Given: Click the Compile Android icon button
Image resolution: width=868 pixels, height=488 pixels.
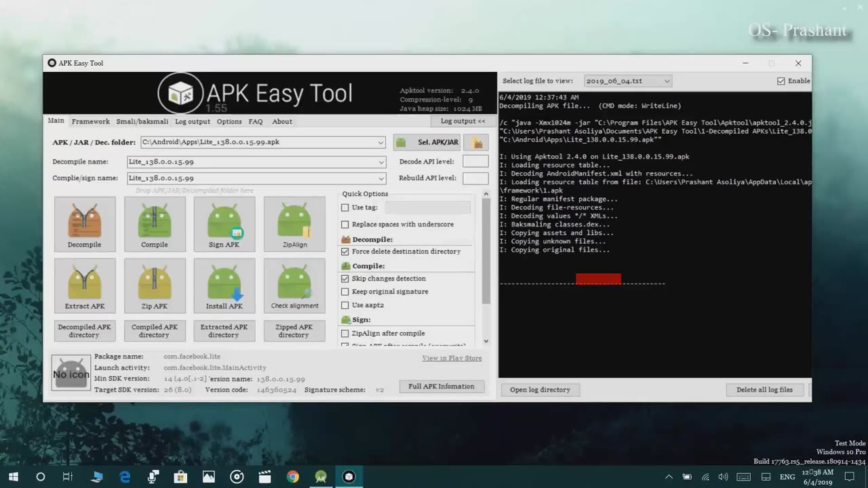Looking at the screenshot, I should click(x=155, y=224).
